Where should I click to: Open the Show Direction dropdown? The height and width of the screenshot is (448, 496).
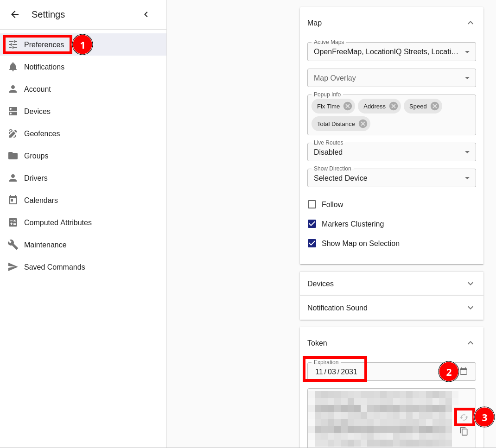coord(392,178)
